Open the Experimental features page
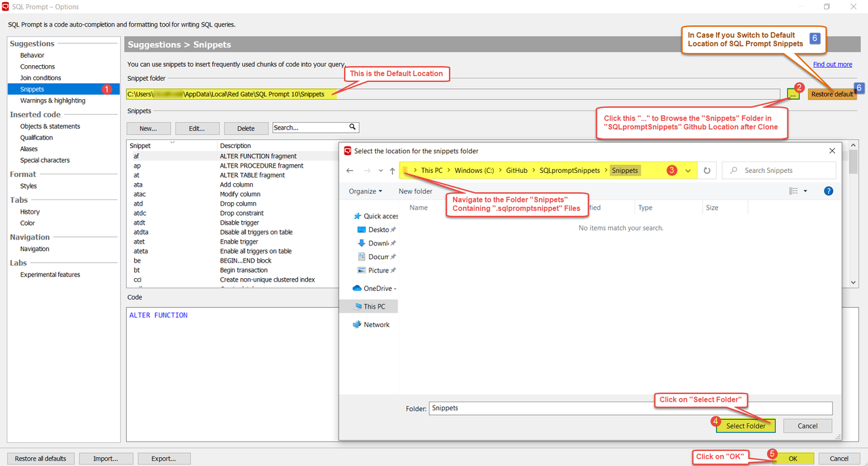This screenshot has height=466, width=868. click(x=50, y=275)
